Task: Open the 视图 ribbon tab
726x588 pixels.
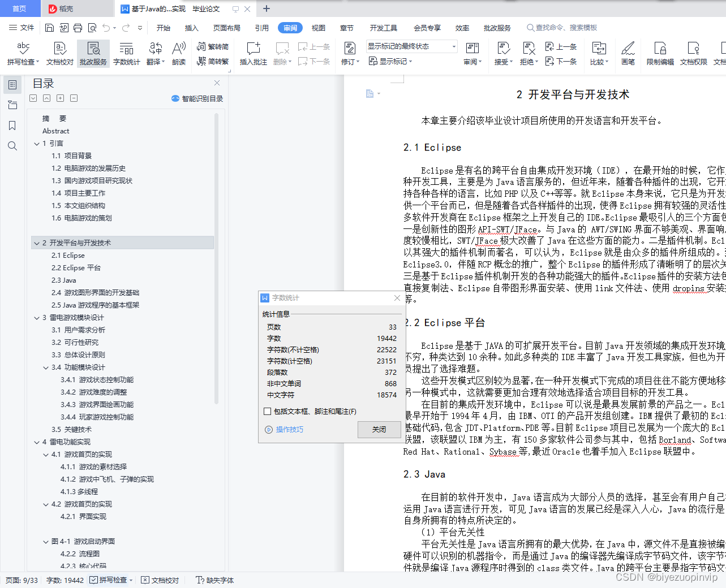Action: point(319,28)
